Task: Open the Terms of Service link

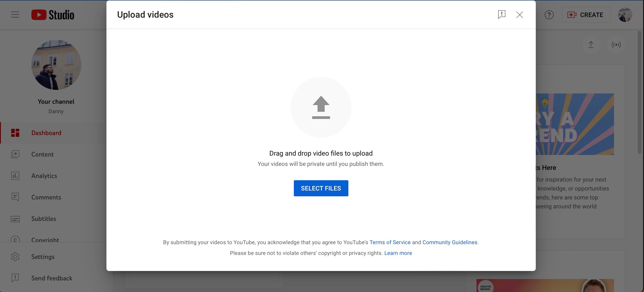Action: point(390,242)
